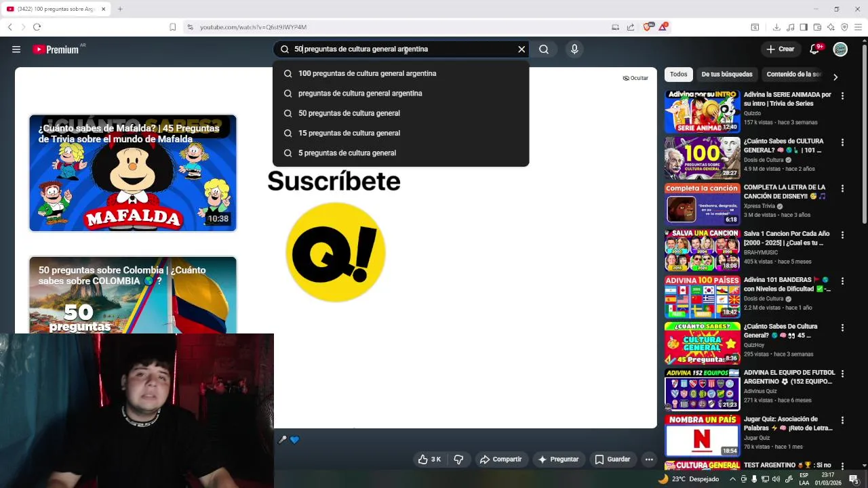Open 'Adivina 101 BANDERAS' video title
Viewport: 868px width, 488px height.
(x=787, y=284)
